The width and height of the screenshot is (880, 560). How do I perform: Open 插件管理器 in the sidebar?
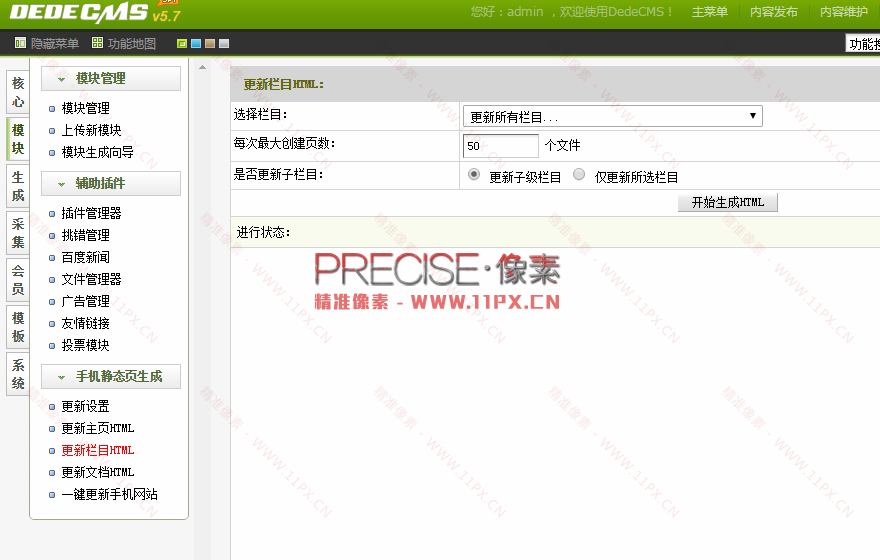91,213
